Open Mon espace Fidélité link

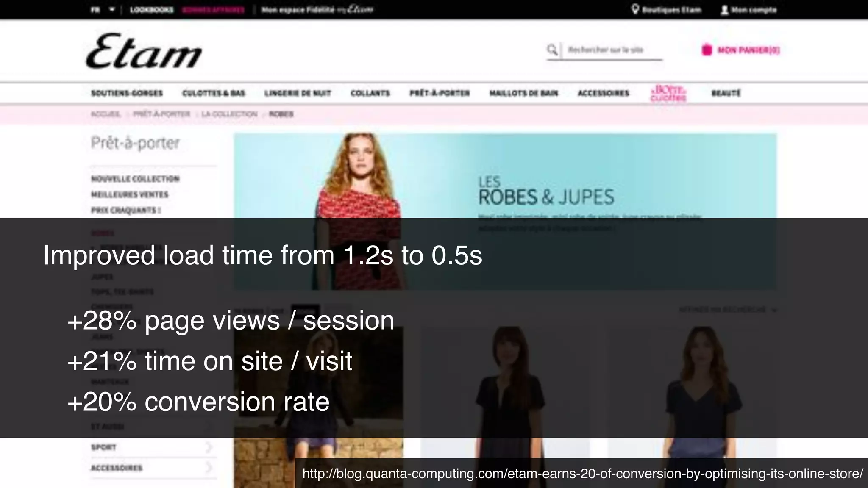tap(317, 10)
